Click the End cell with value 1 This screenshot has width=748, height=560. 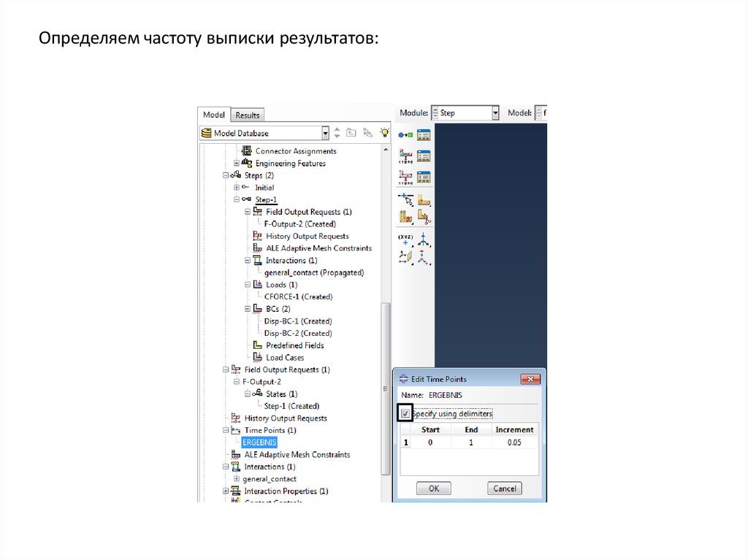[x=471, y=442]
